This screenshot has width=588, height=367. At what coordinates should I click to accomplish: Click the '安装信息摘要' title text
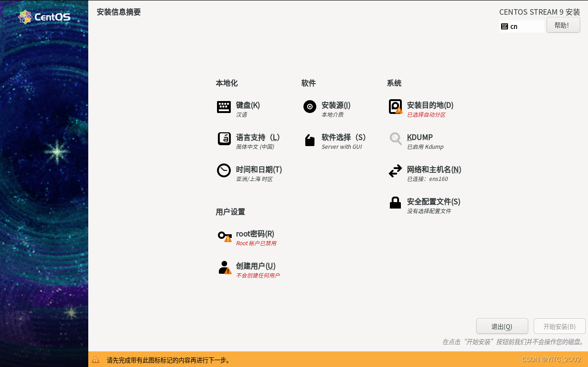[119, 12]
